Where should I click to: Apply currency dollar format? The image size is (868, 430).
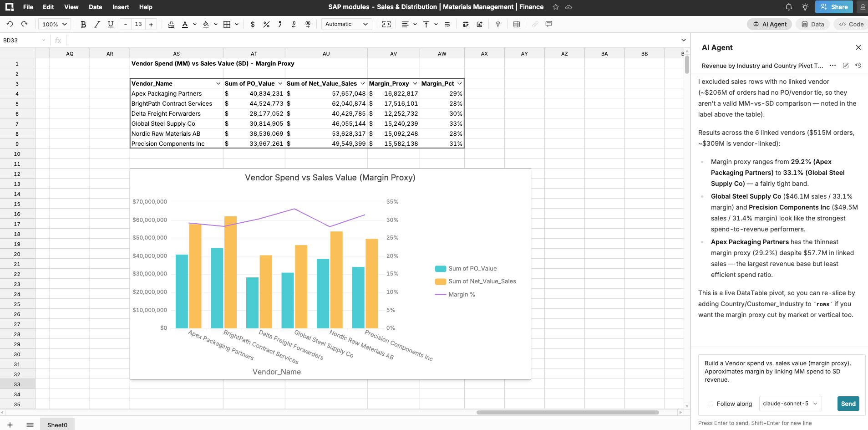[253, 24]
